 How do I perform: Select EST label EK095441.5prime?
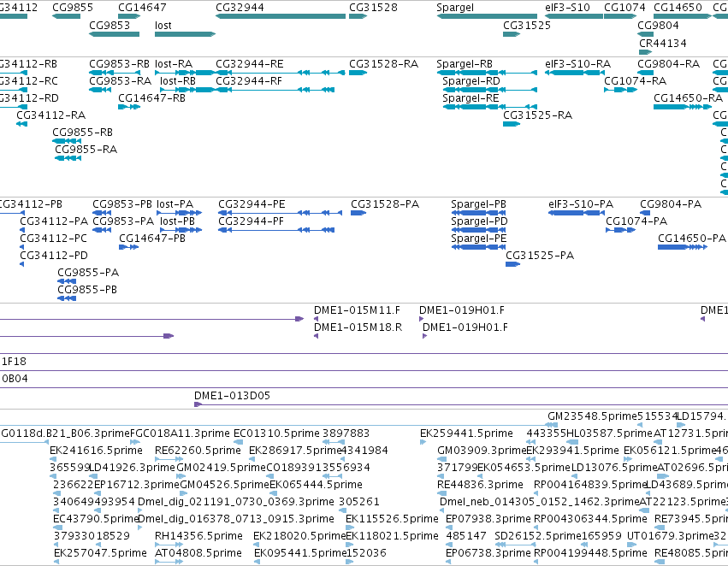[300, 553]
